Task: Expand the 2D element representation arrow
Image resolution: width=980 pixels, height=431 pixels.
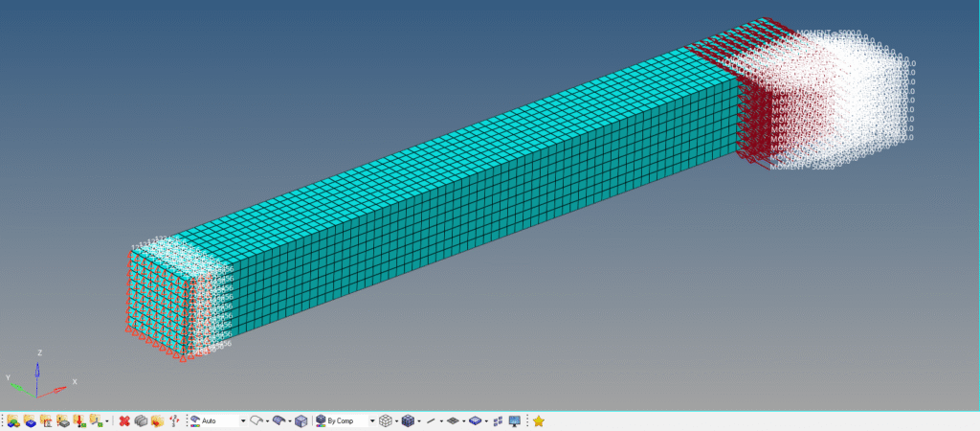Action: click(464, 421)
